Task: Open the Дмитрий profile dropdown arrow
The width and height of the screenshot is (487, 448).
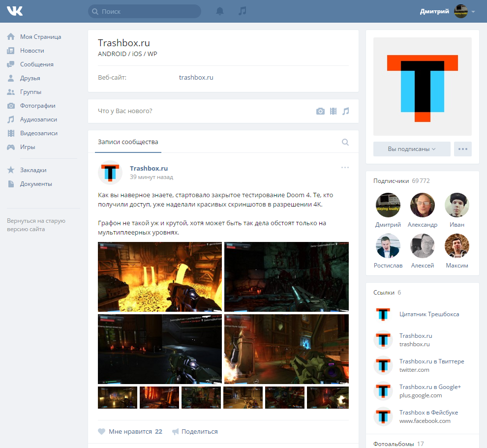Action: (x=473, y=11)
